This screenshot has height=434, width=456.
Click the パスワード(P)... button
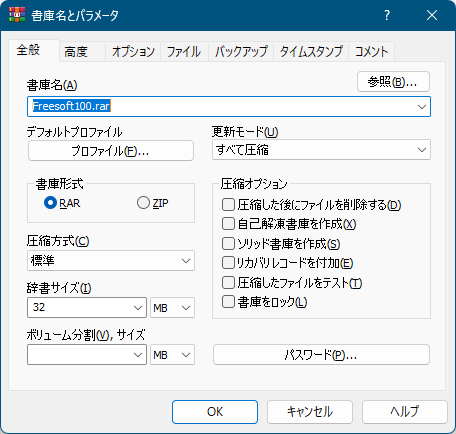pos(321,355)
